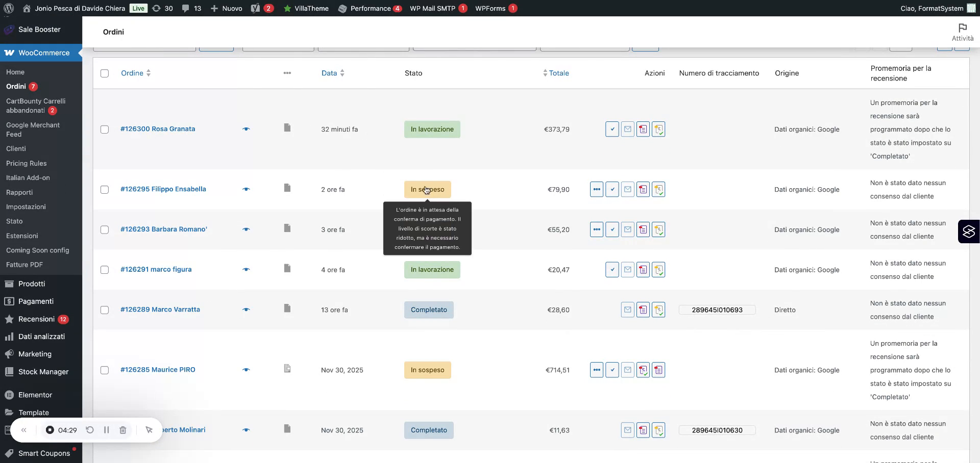Open Marketing in the sidebar menu
This screenshot has width=980, height=463.
click(x=35, y=354)
